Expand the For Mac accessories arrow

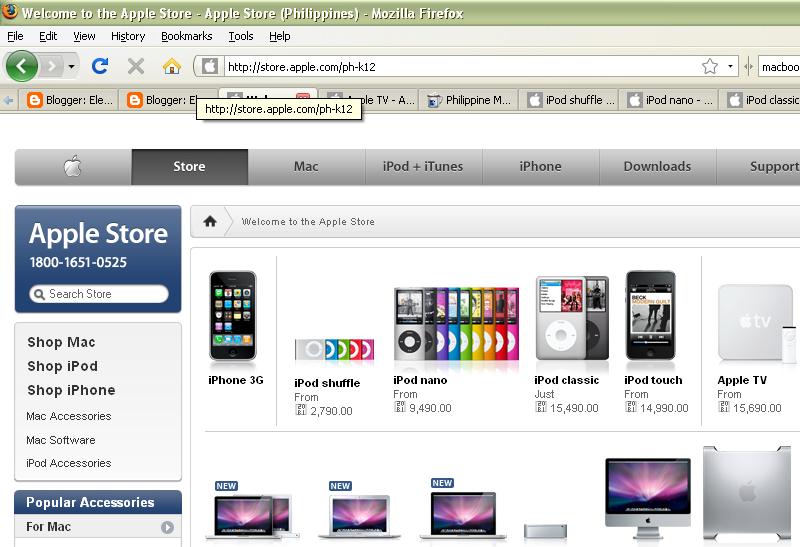pos(167,527)
